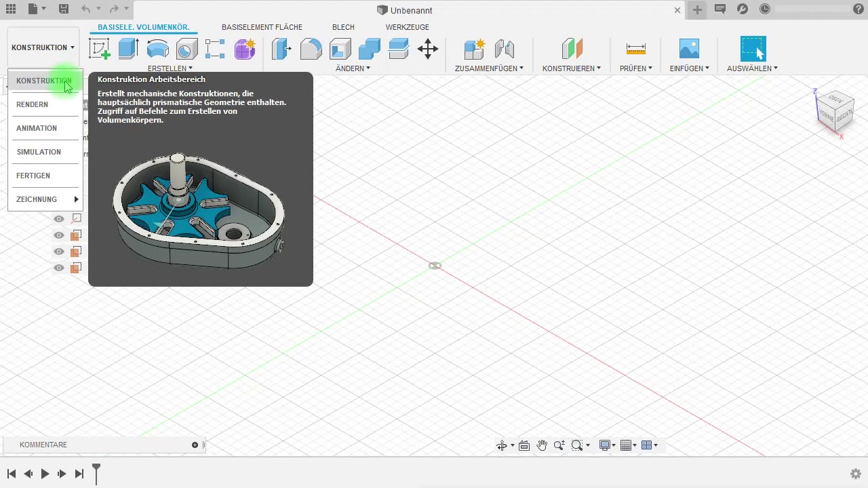Open the ÄNDERN dropdown
Screen dimensions: 868x488
click(353, 68)
